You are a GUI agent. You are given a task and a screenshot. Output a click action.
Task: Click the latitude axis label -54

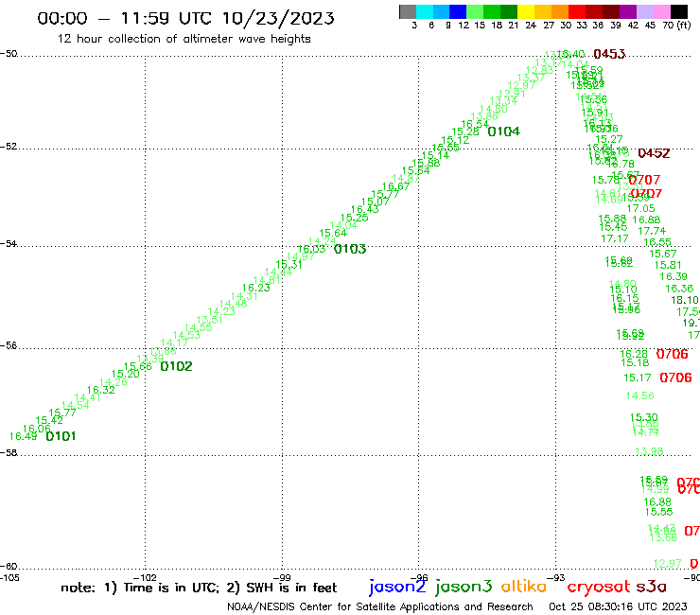pyautogui.click(x=9, y=243)
